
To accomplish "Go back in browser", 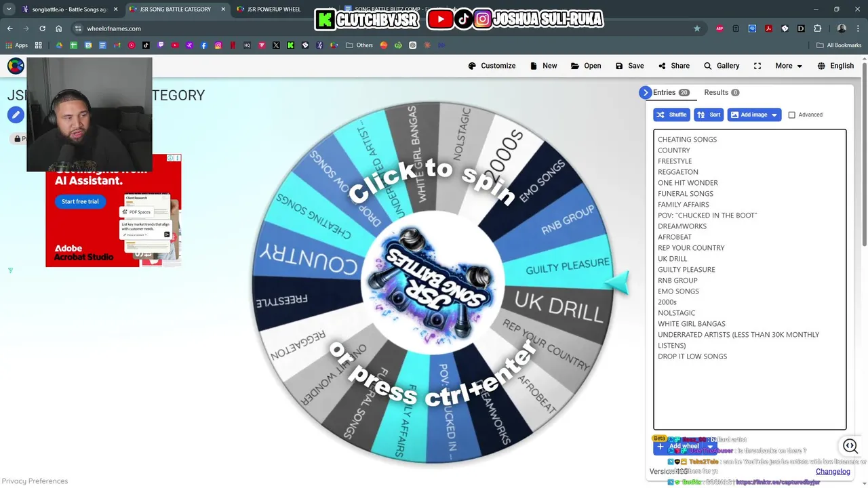I will click(x=9, y=28).
